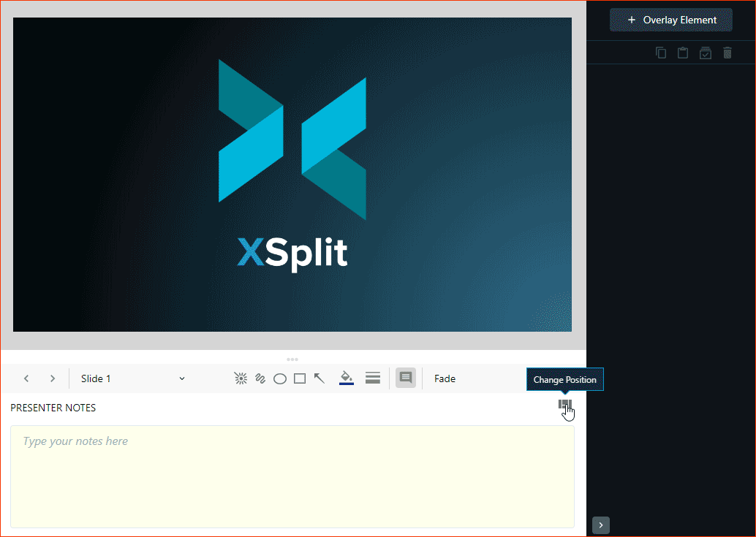Go to the previous slide arrow
The image size is (756, 537).
[26, 378]
